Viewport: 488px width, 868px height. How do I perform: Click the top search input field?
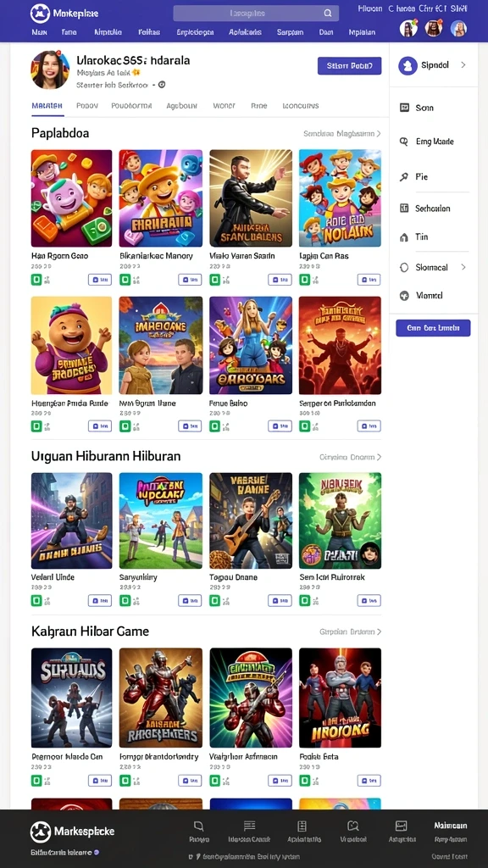(255, 14)
